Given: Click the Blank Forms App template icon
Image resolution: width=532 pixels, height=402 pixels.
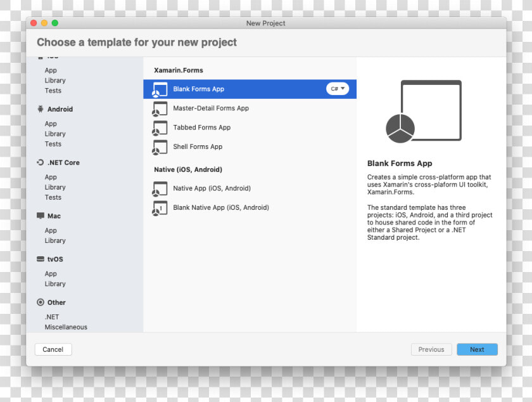Looking at the screenshot, I should [160, 89].
